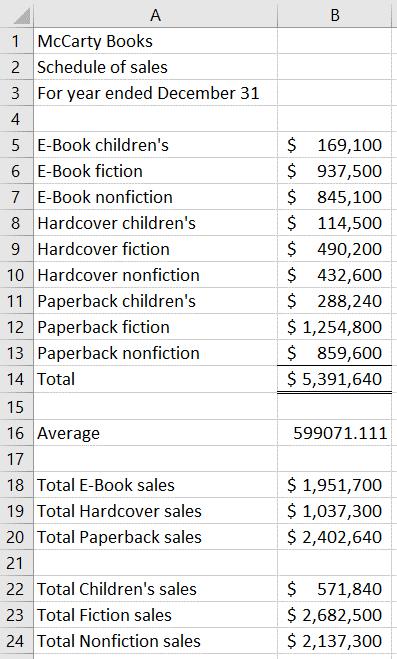Viewport: 397px width, 659px height.
Task: Click the Total Hardcover sales amount $1,037,300
Action: coord(335,511)
